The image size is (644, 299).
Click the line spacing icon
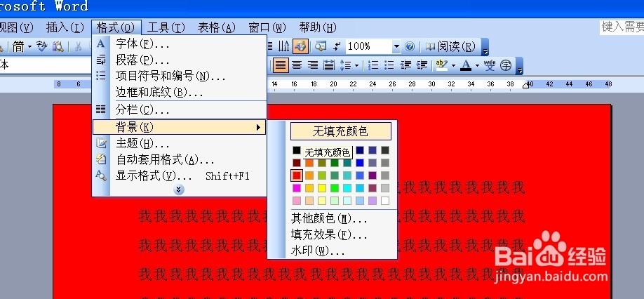click(345, 65)
